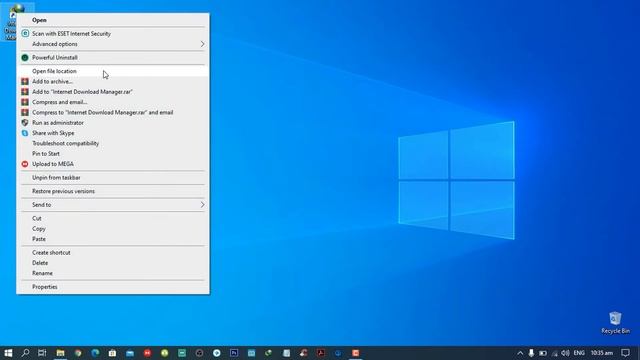Screen dimensions: 640x360
Task: Open the volume speaker tray icon
Action: [565, 353]
